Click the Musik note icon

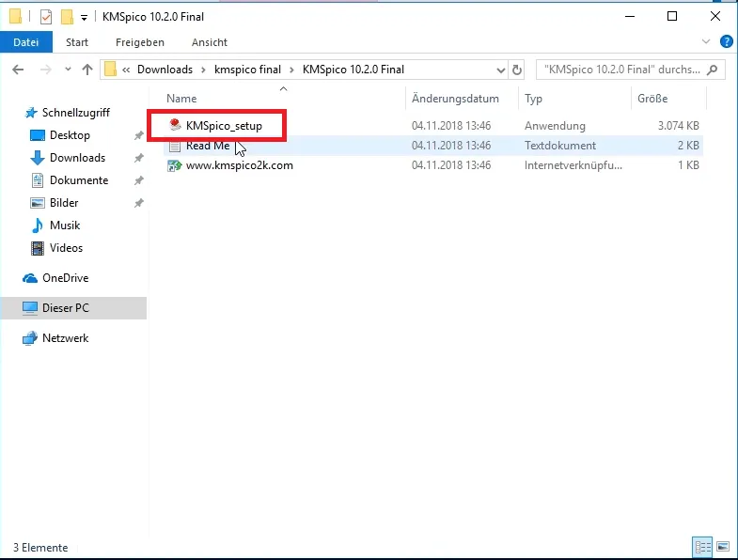38,226
